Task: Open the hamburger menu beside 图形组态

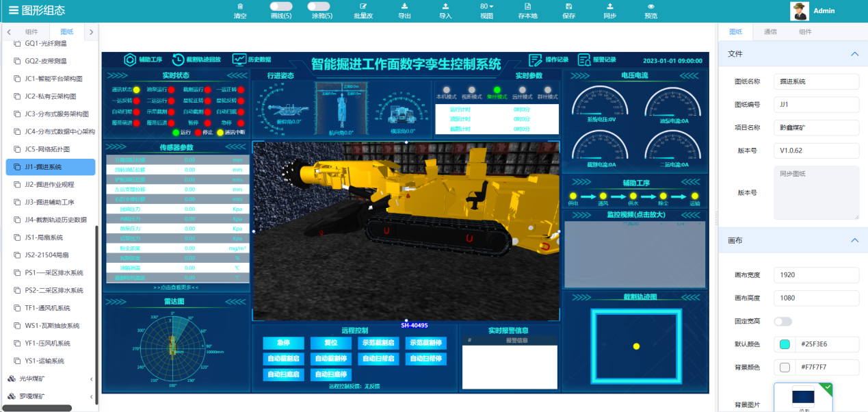Action: point(14,10)
